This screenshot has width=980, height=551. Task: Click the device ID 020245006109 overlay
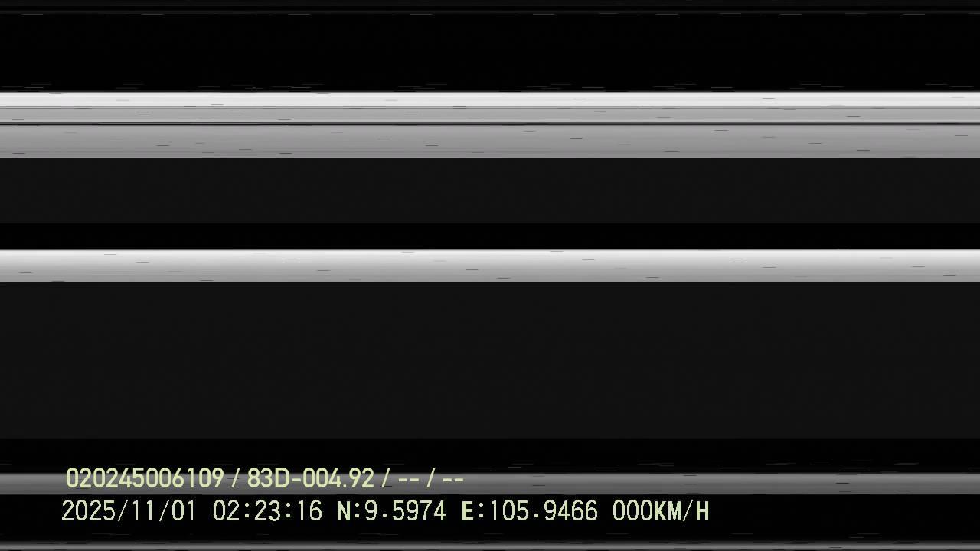coord(145,479)
